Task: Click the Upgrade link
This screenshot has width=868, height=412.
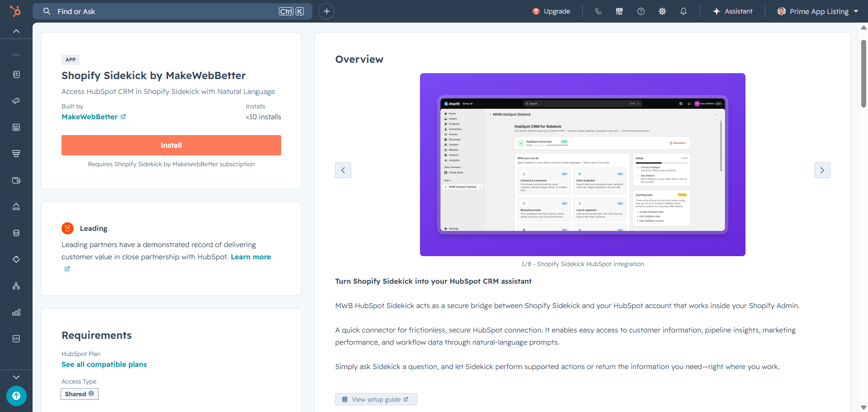Action: 551,11
